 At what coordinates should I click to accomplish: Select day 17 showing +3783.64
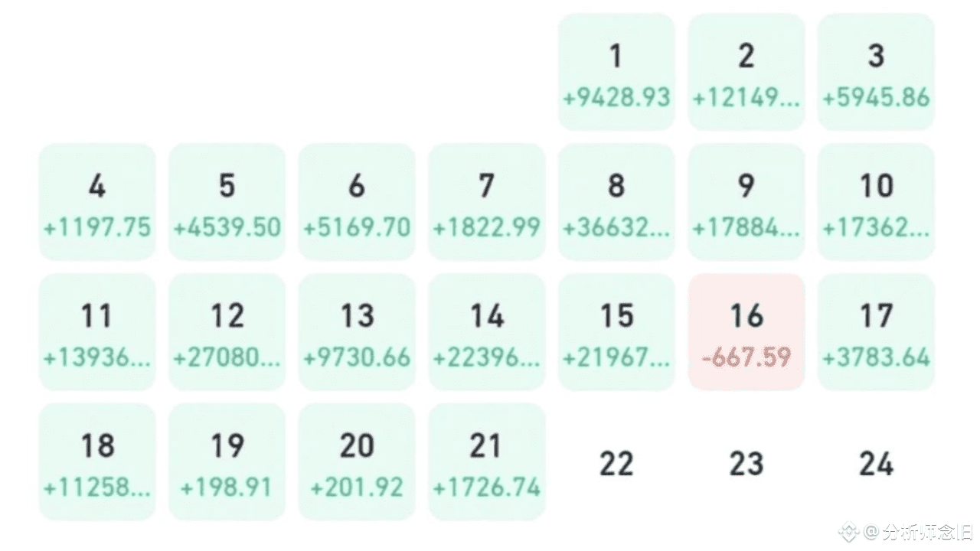(x=876, y=331)
